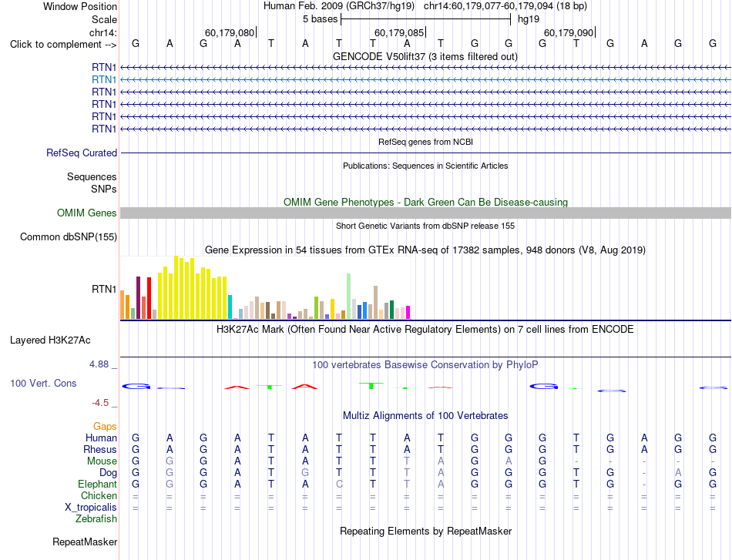
Task: Click the Dog species label
Action: click(108, 473)
